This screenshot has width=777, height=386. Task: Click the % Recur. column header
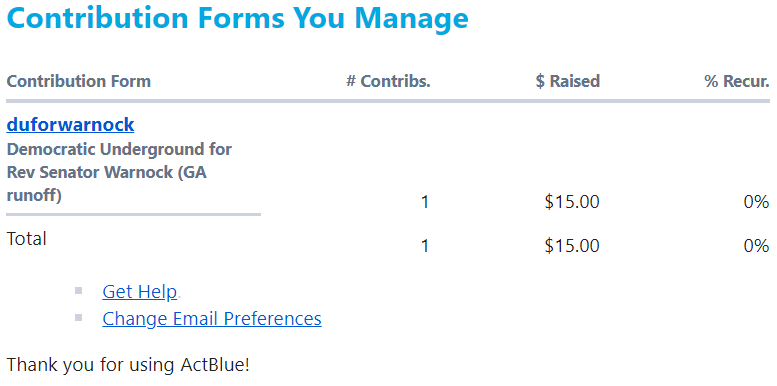737,81
